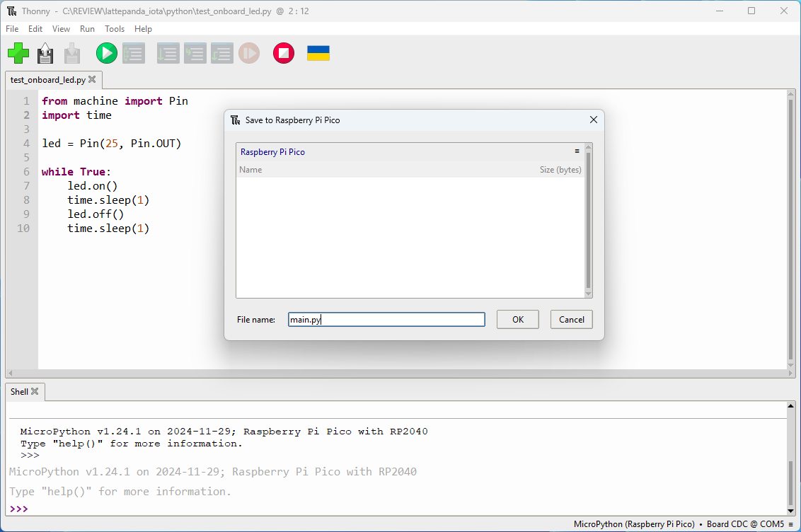Open interpreter selector MicroPython (Raspberry Pi Pico)
This screenshot has height=532, width=801.
(x=634, y=524)
